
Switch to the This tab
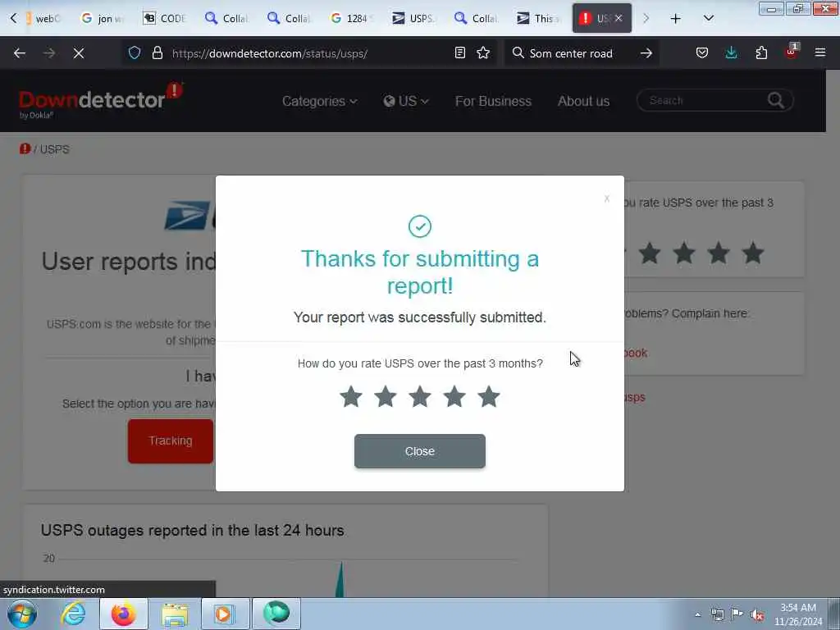[538, 18]
